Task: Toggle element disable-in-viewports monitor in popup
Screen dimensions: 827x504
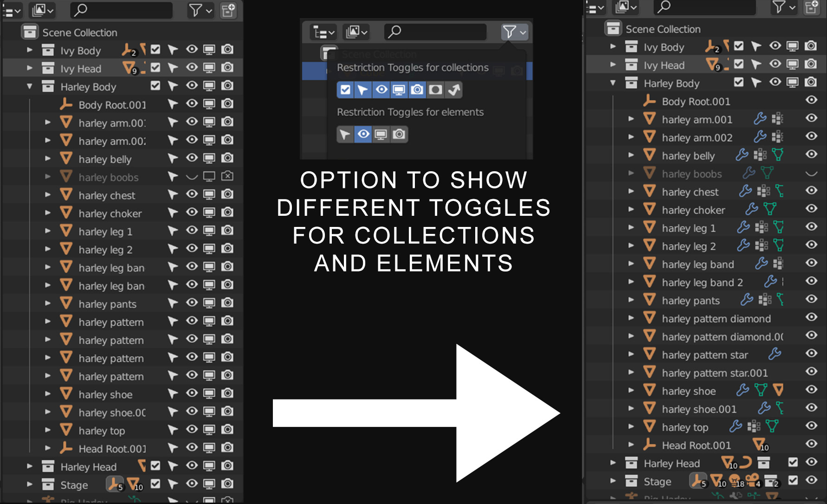Action: tap(381, 135)
